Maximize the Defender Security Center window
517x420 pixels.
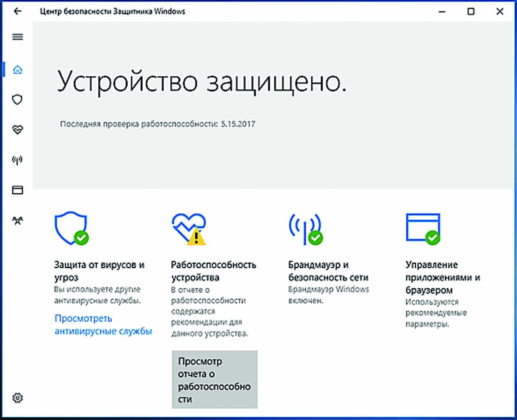tap(471, 11)
